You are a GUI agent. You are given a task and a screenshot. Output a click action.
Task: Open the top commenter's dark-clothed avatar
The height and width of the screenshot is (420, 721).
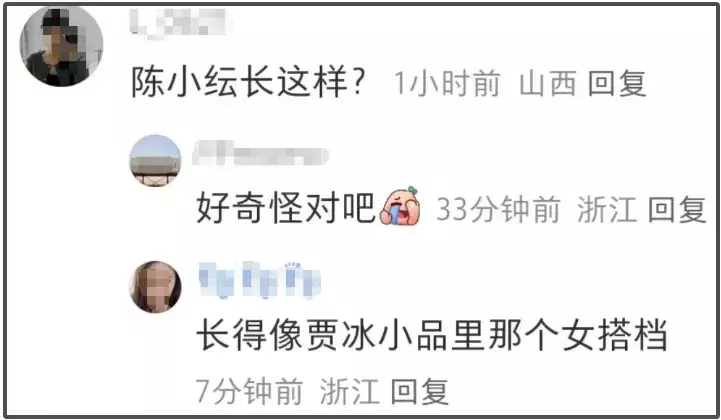(61, 45)
